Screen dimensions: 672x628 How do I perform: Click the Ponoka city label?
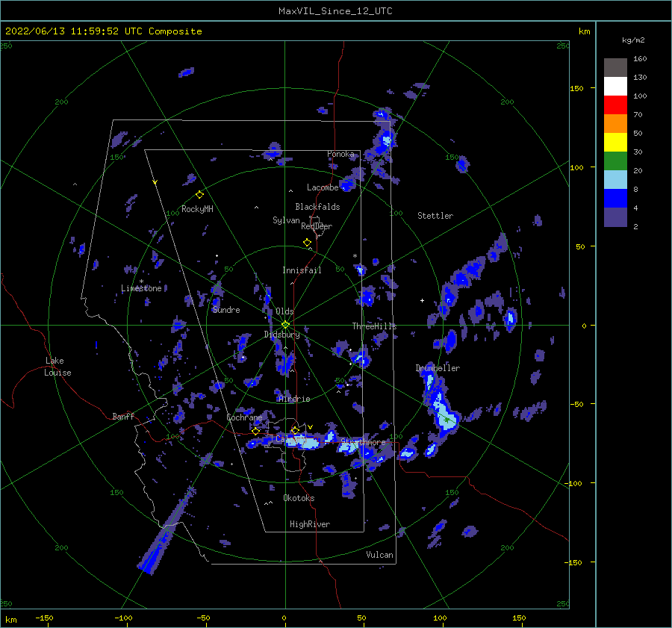pos(340,154)
